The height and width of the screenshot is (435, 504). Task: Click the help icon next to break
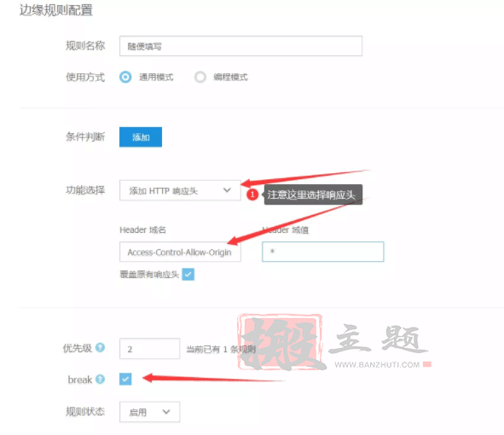101,379
